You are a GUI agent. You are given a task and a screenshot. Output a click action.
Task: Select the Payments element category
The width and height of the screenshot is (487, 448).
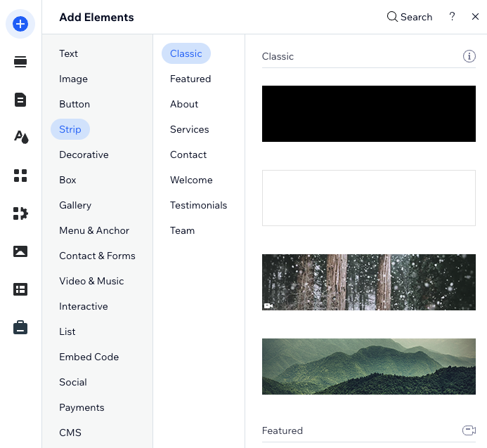coord(82,407)
